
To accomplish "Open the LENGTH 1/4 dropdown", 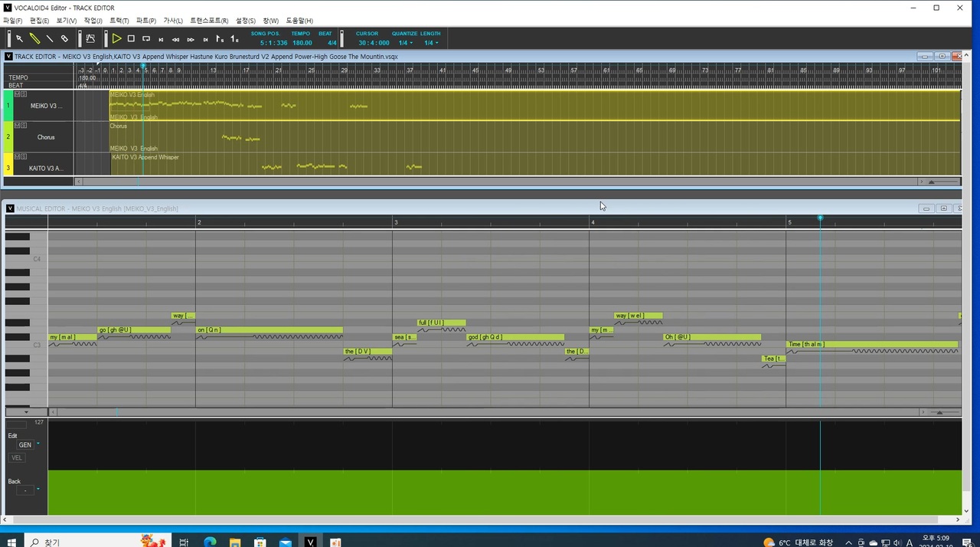I will [x=432, y=43].
